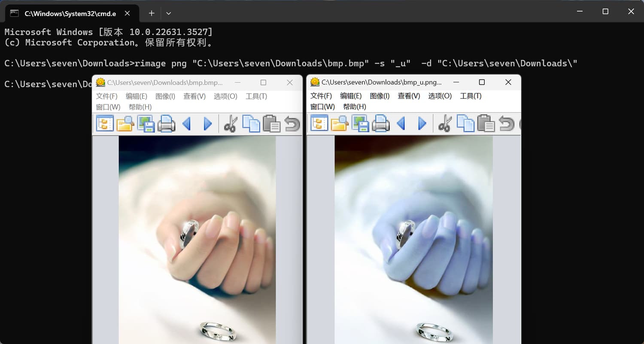The image size is (644, 344).
Task: Open 图像(I) menu in bmp_u.png window
Action: [380, 96]
